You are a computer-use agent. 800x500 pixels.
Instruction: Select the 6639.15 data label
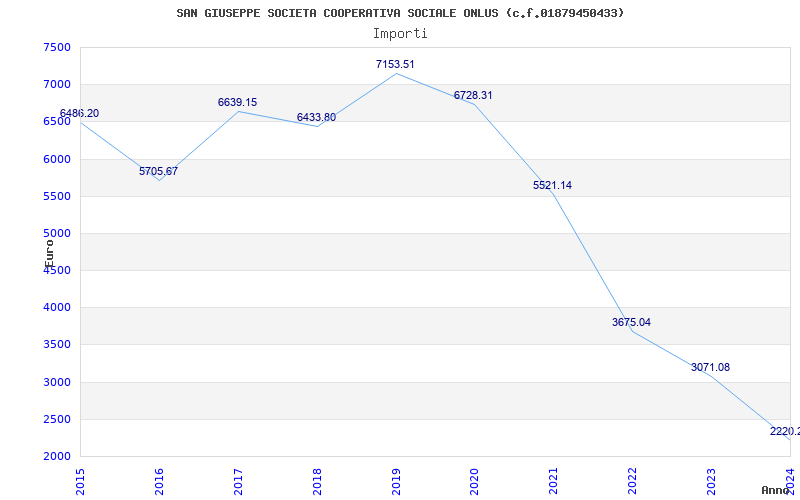(x=237, y=103)
